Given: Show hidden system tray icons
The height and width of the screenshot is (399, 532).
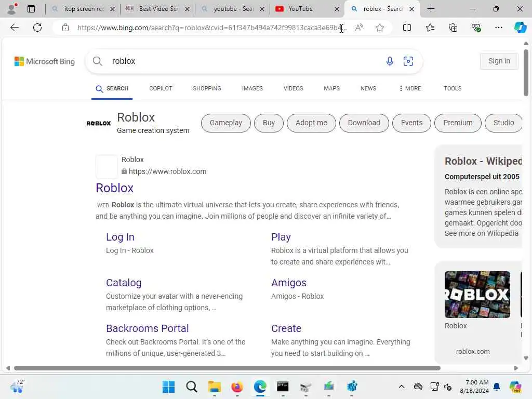Looking at the screenshot, I should pyautogui.click(x=402, y=387).
